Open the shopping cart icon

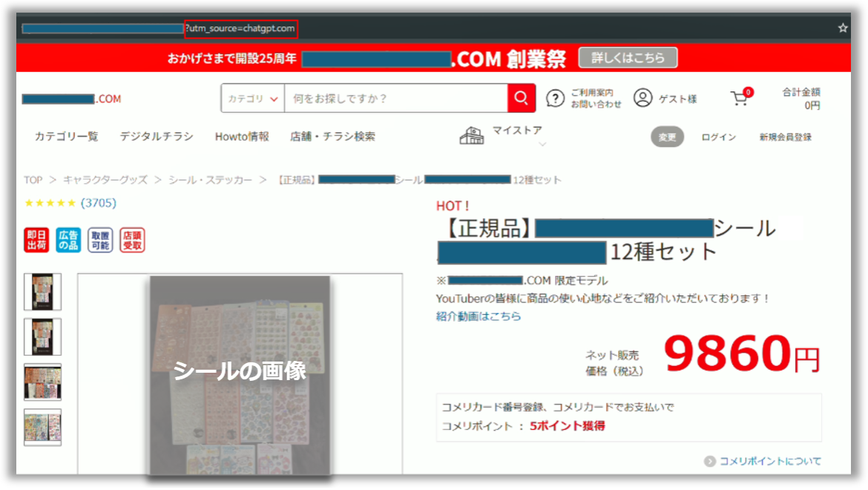[740, 99]
